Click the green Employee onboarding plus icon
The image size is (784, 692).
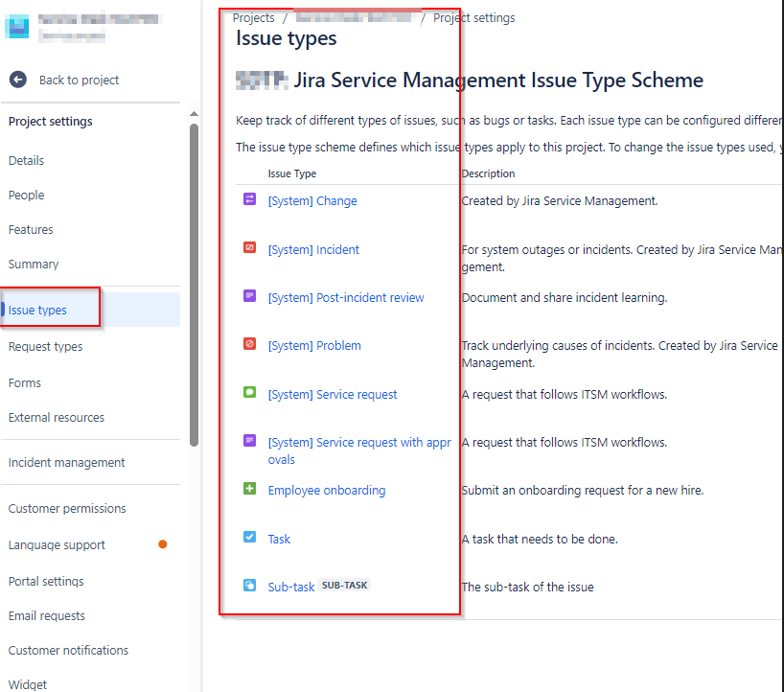pos(249,489)
